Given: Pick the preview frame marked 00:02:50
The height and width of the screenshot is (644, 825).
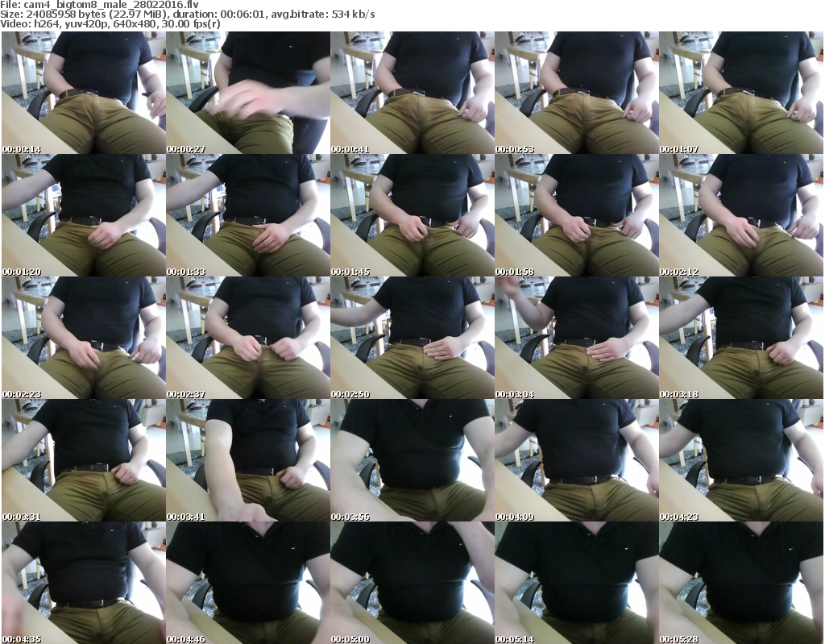Looking at the screenshot, I should [412, 338].
